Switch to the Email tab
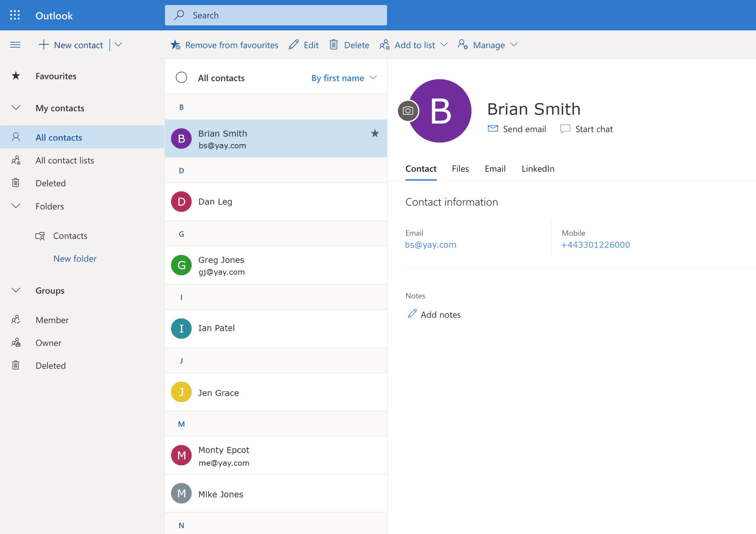The height and width of the screenshot is (534, 756). [495, 168]
